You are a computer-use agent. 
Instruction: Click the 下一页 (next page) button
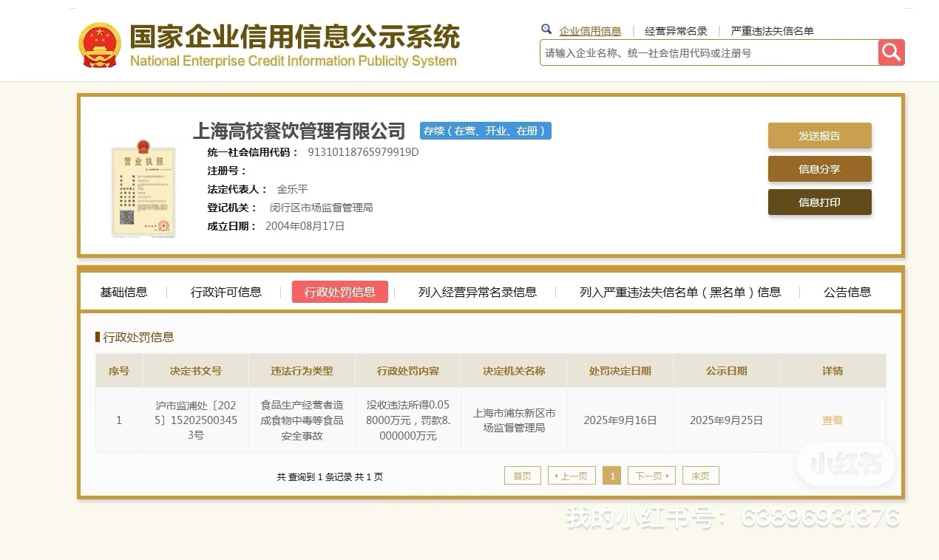pyautogui.click(x=651, y=475)
